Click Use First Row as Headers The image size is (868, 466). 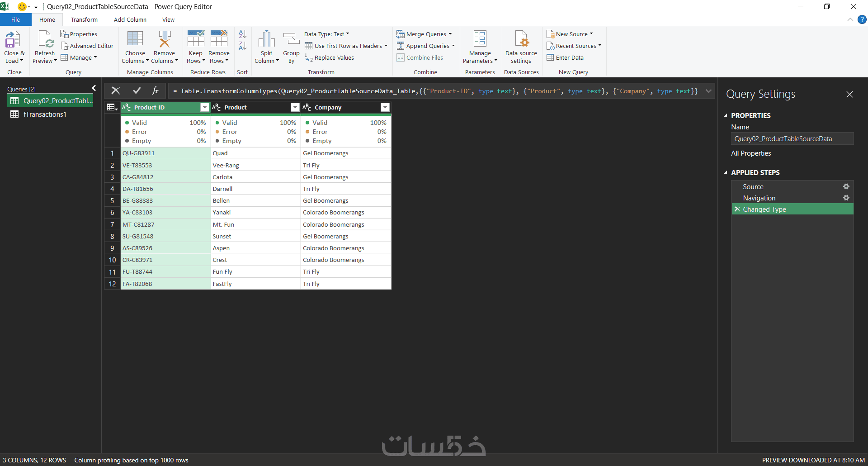click(x=347, y=46)
